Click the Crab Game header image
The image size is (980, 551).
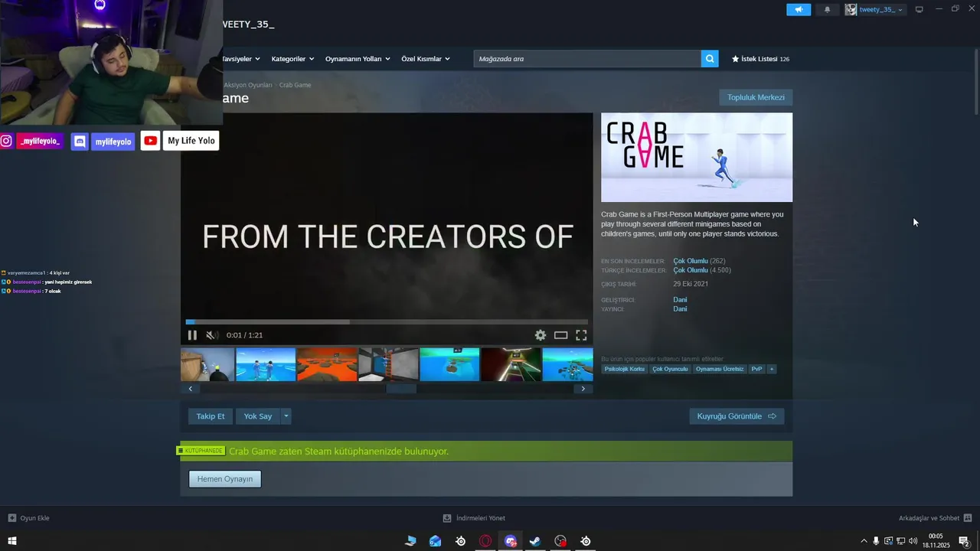[x=697, y=157]
